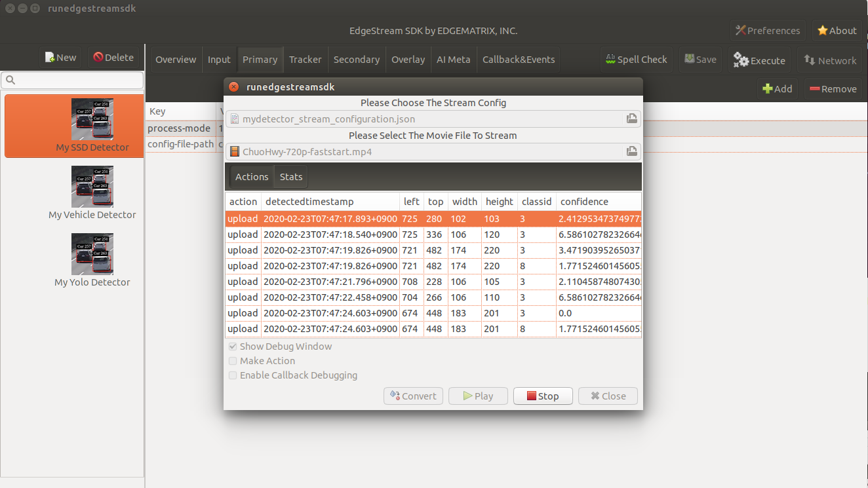The image size is (868, 488).
Task: Toggle the Show Debug Window checkbox
Action: click(233, 347)
